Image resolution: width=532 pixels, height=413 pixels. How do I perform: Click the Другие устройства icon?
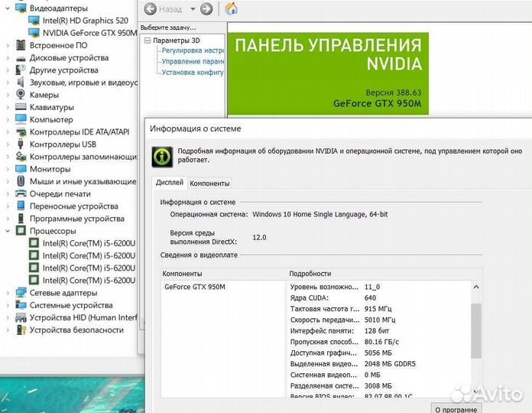[21, 70]
